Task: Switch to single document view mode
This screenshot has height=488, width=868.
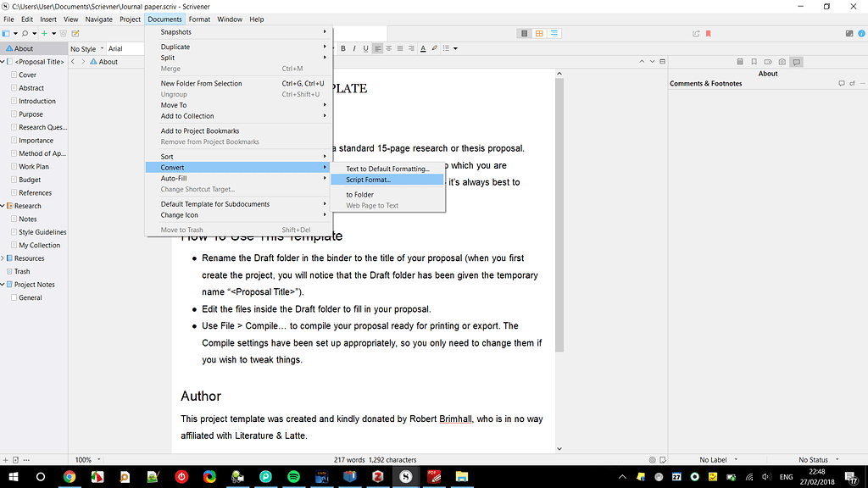Action: pyautogui.click(x=524, y=34)
